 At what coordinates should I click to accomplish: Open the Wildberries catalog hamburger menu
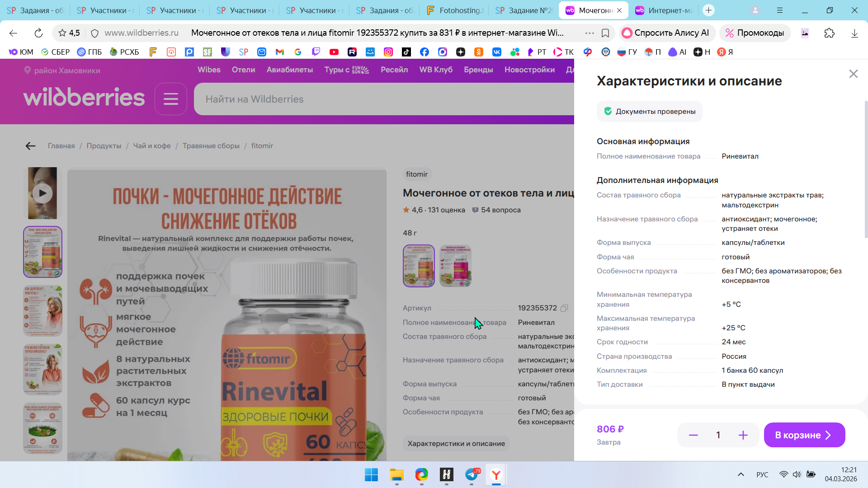170,99
